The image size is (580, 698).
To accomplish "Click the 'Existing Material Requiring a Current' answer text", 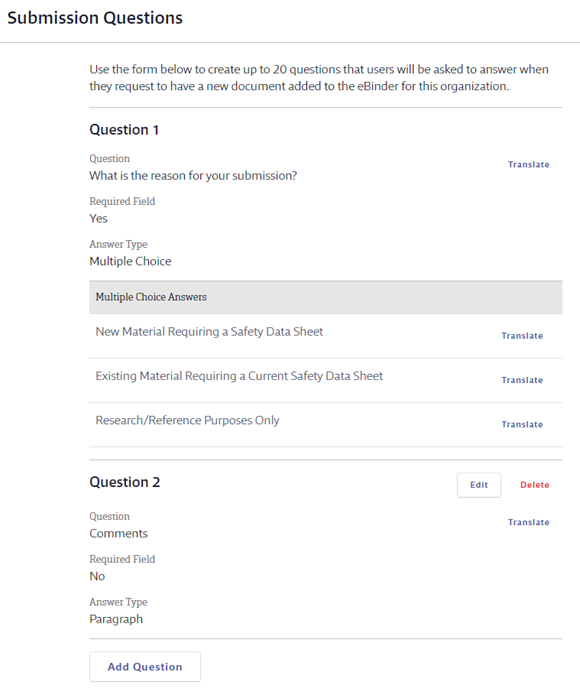I will click(x=239, y=376).
